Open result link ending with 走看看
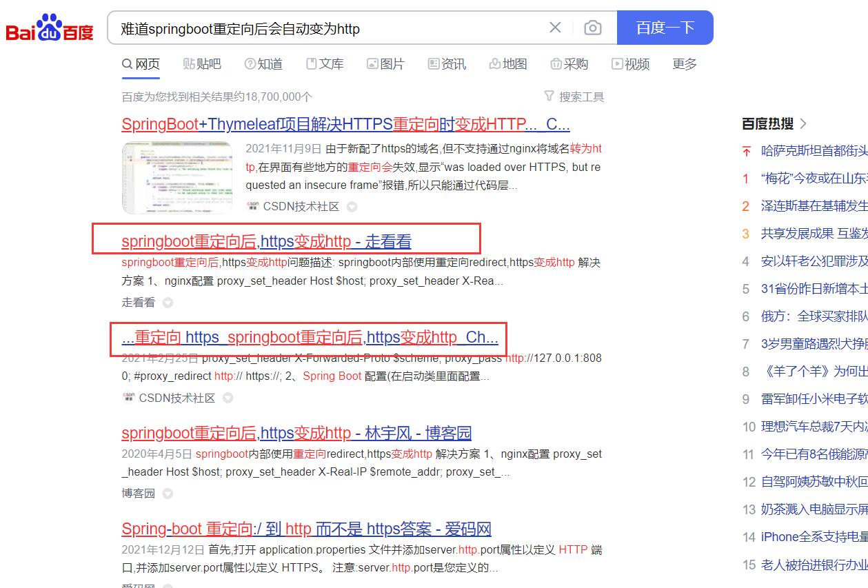Screen dimensions: 868x588 point(266,241)
